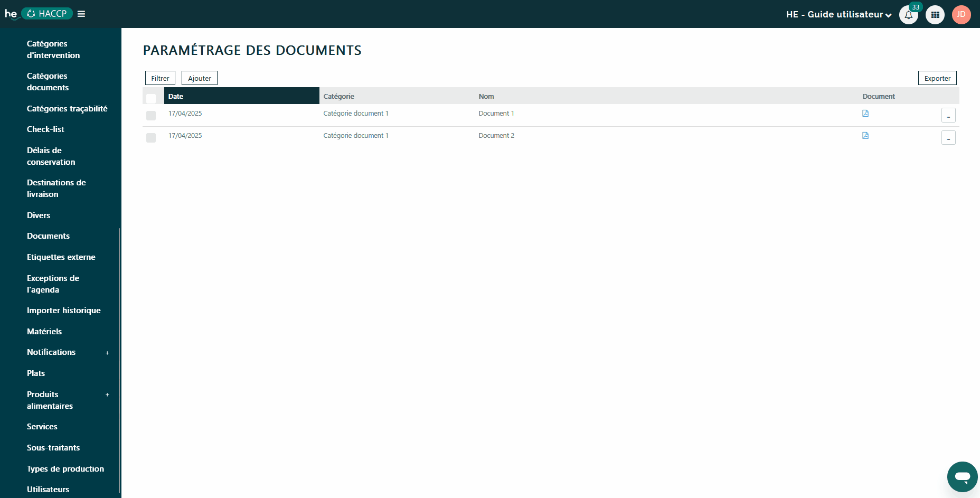Image resolution: width=980 pixels, height=498 pixels.
Task: Open the notifications bell icon
Action: click(908, 15)
